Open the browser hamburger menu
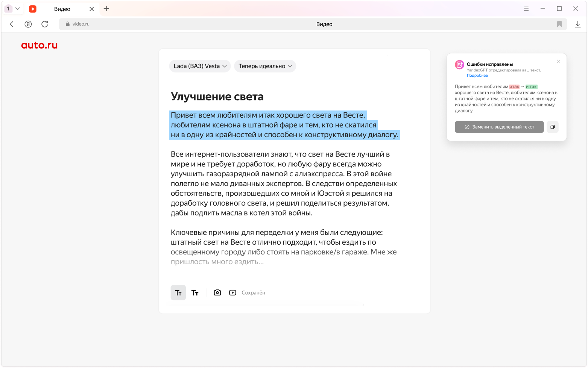Image resolution: width=588 pixels, height=368 pixels. (526, 9)
